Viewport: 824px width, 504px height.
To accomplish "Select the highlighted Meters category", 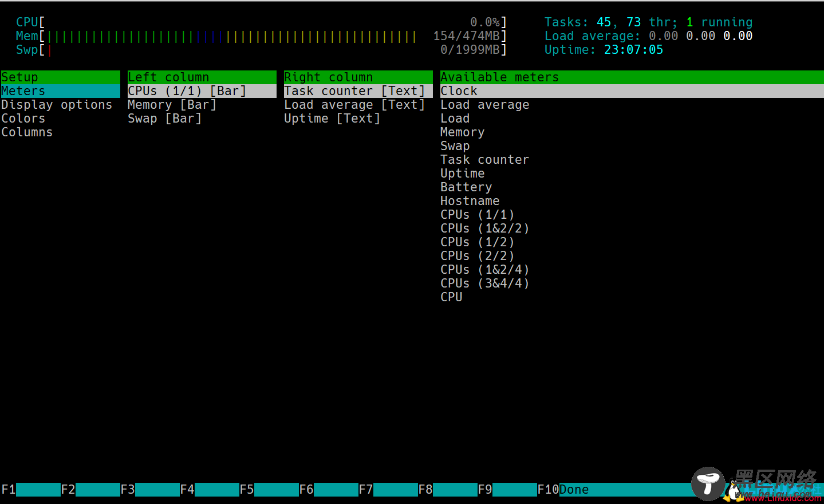I will [x=61, y=91].
